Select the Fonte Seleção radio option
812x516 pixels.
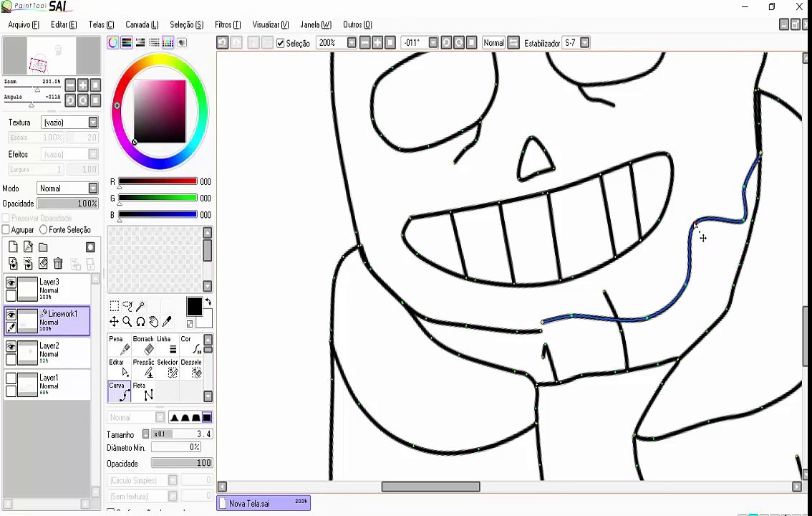coord(44,229)
